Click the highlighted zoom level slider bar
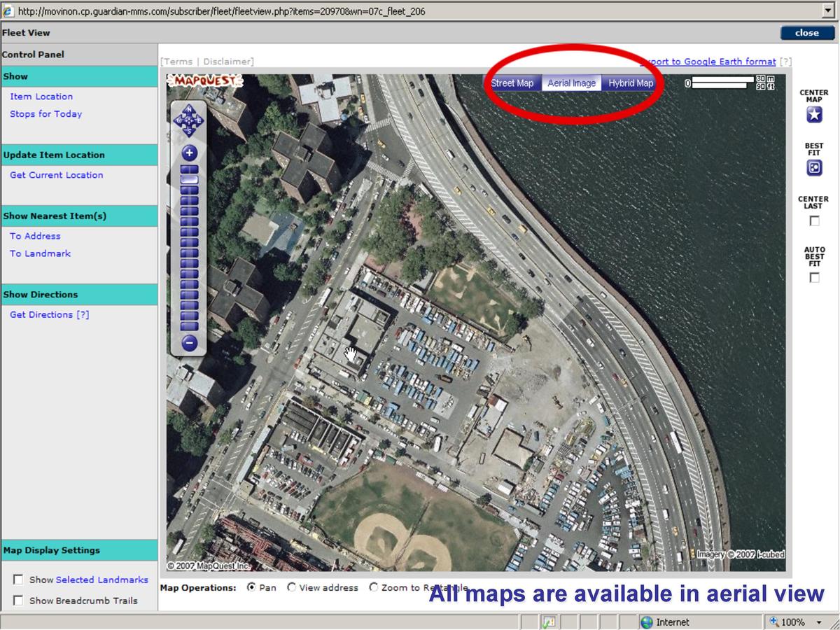This screenshot has width=840, height=630. tap(189, 180)
